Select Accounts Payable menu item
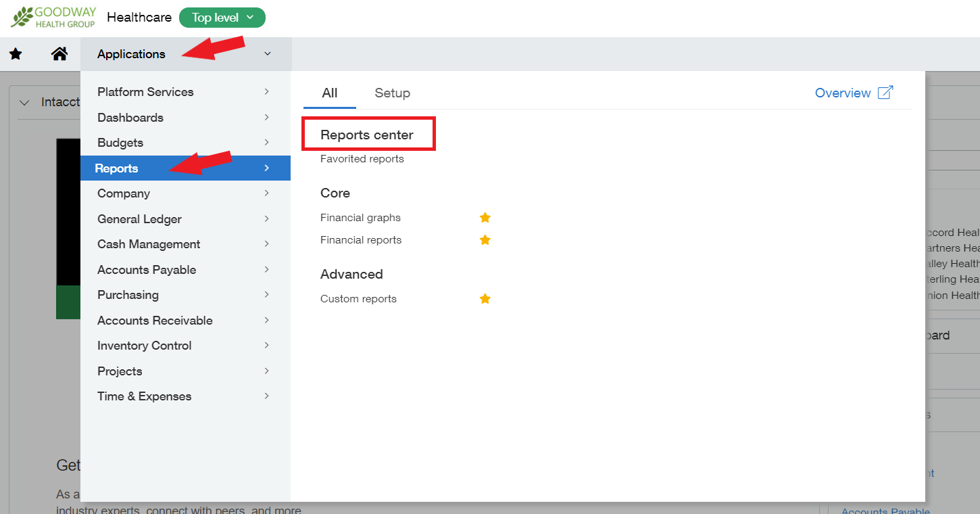 click(x=185, y=269)
